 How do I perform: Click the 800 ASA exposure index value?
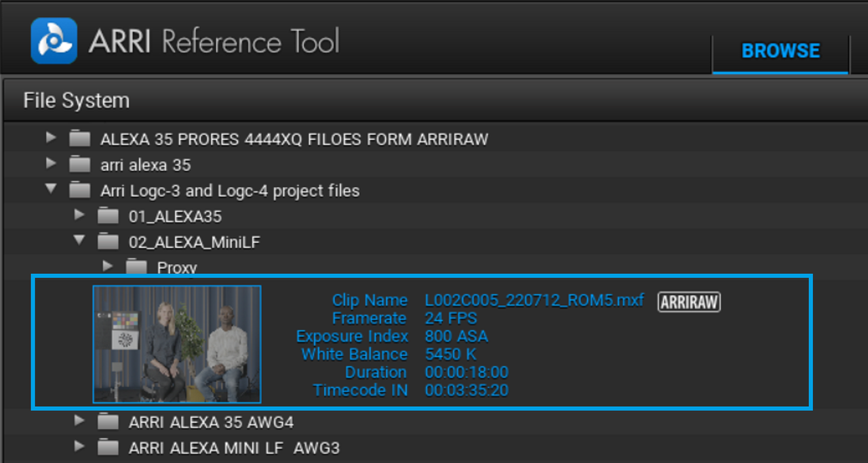[456, 336]
